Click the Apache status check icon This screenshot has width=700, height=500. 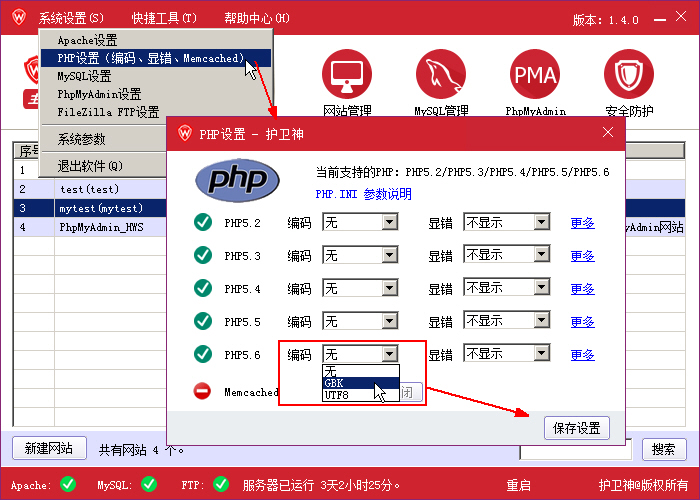click(x=68, y=484)
